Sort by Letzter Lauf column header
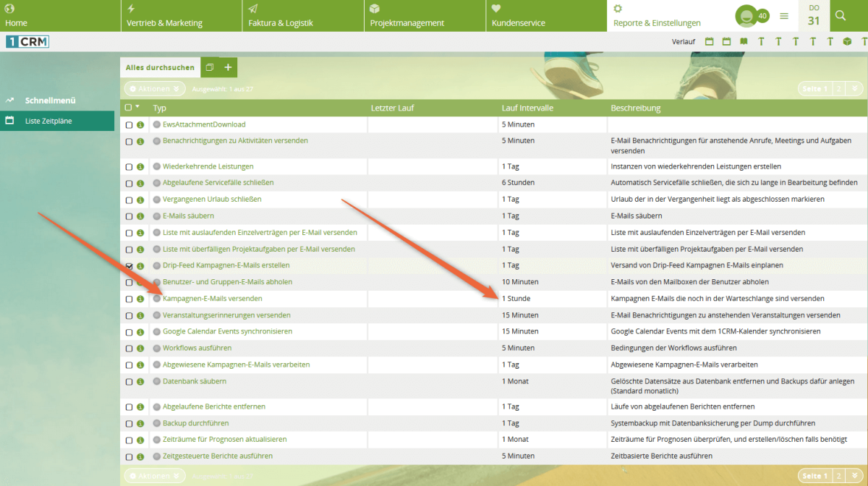 pyautogui.click(x=392, y=108)
